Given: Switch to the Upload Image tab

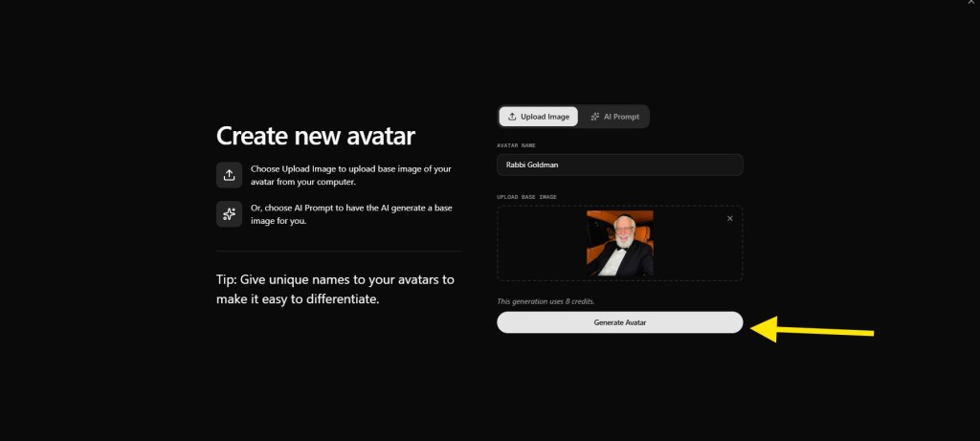Looking at the screenshot, I should pos(538,117).
